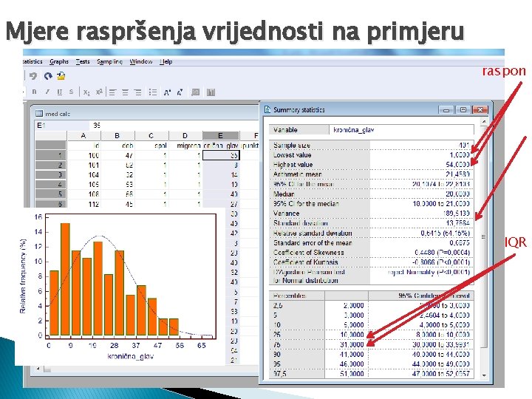Screen dimensions: 532x399
Task: Click 'Coefficient of Skewness' row label
Action: click(308, 253)
